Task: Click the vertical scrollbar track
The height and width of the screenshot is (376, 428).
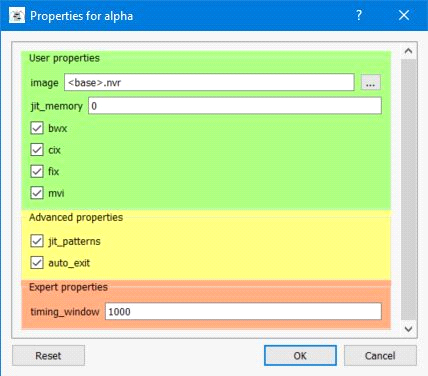Action: [408, 190]
